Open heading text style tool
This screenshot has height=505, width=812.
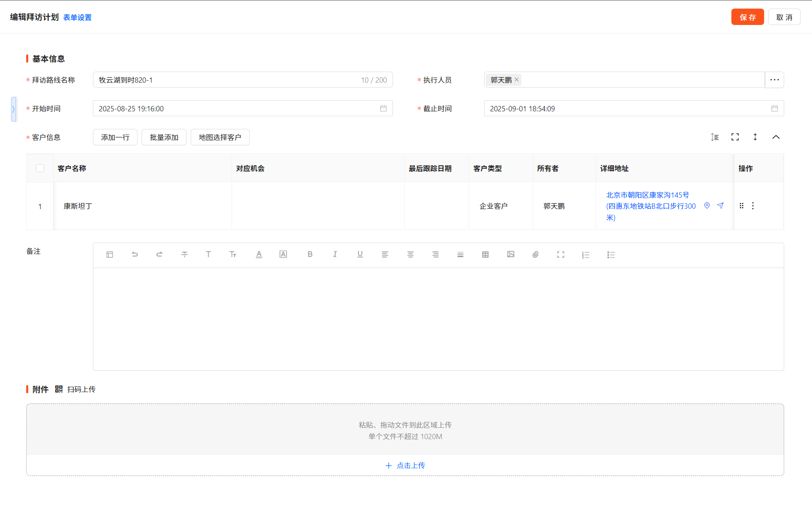click(208, 255)
